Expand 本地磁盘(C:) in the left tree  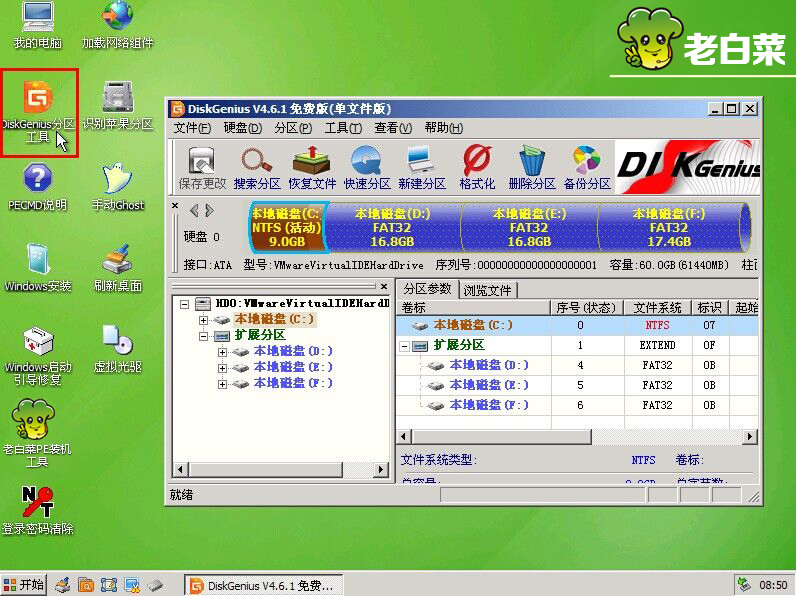(204, 320)
